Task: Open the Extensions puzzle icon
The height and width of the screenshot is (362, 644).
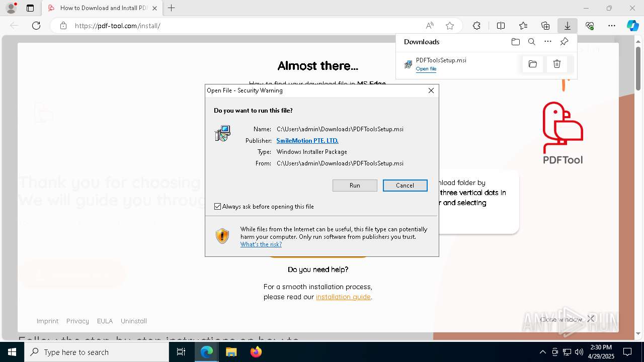Action: click(476, 26)
